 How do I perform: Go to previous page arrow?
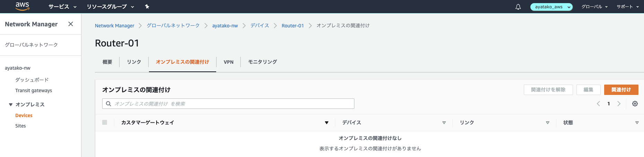coord(598,104)
